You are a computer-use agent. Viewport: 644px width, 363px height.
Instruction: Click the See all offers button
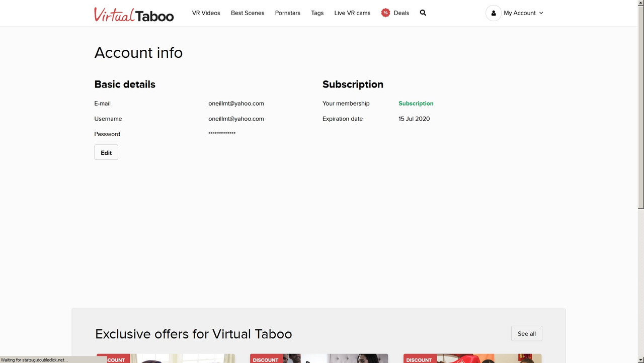click(x=527, y=334)
